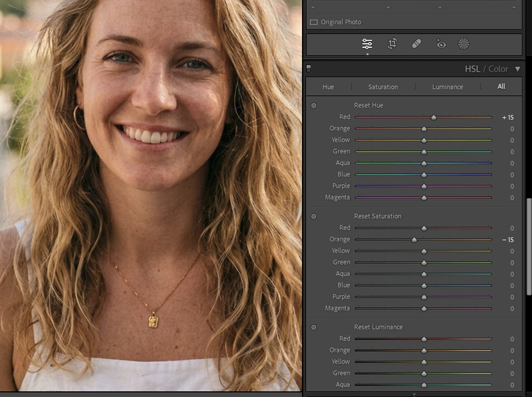532x397 pixels.
Task: Click the Luminance Orange slider handle
Action: tap(424, 350)
